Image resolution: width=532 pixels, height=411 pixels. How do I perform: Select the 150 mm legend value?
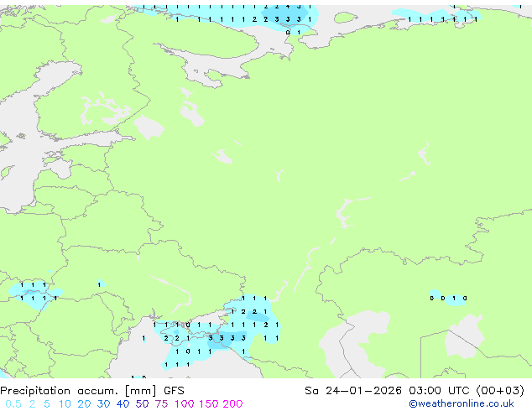[x=209, y=404]
